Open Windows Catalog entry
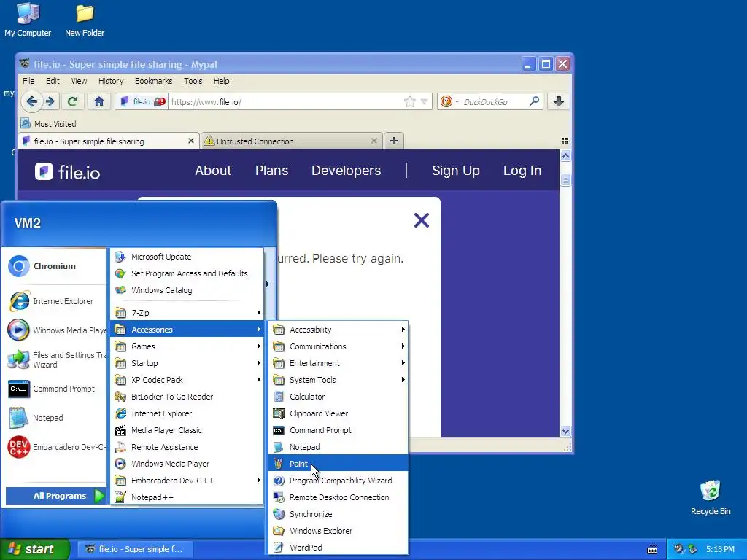The image size is (747, 560). [x=187, y=290]
